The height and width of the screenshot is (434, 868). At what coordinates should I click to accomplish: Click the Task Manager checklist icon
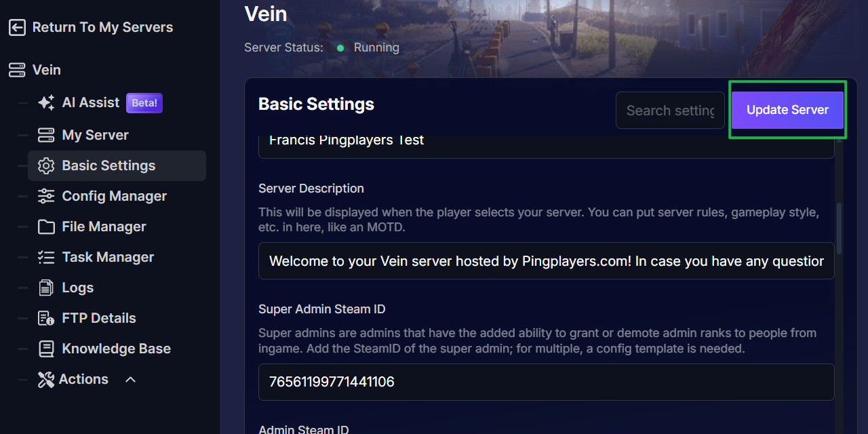click(x=46, y=258)
